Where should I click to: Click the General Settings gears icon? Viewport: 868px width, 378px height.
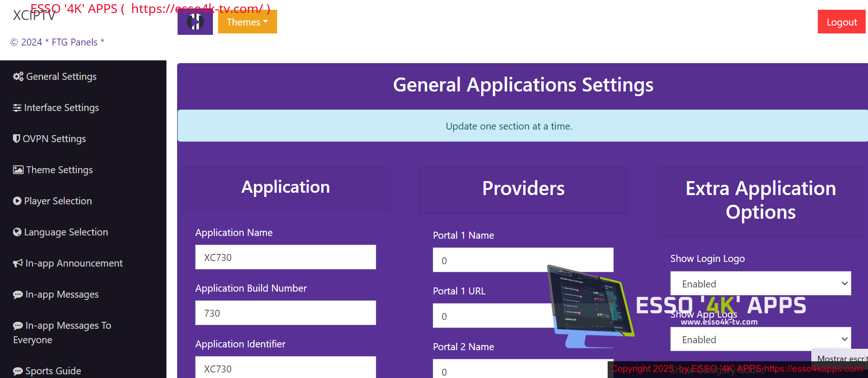(x=18, y=77)
